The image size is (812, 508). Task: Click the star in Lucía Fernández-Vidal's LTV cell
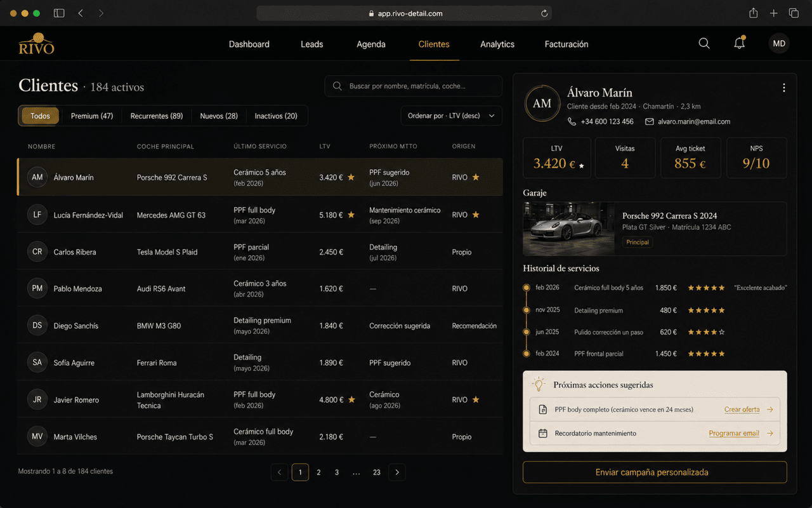pos(351,215)
